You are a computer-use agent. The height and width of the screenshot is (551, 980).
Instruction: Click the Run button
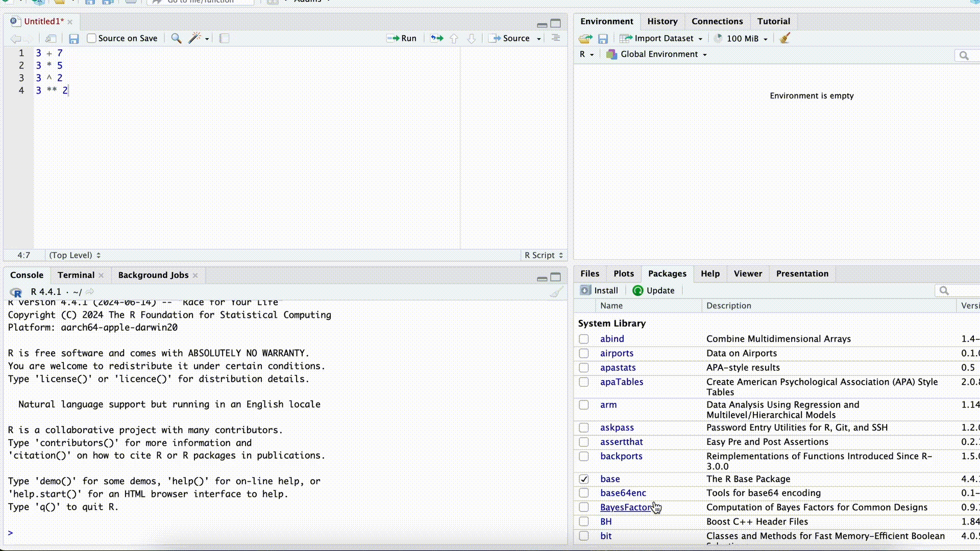pyautogui.click(x=402, y=39)
